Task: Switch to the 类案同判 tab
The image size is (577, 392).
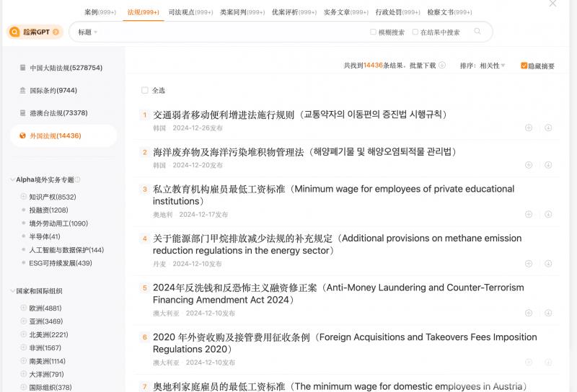Action: [x=242, y=12]
